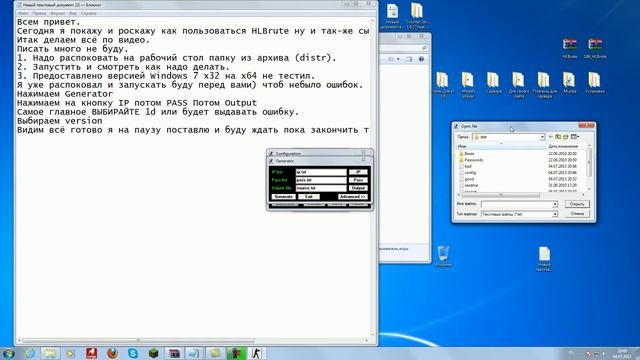Open the Counter-Strike folder at desktop top

pyautogui.click(x=416, y=16)
